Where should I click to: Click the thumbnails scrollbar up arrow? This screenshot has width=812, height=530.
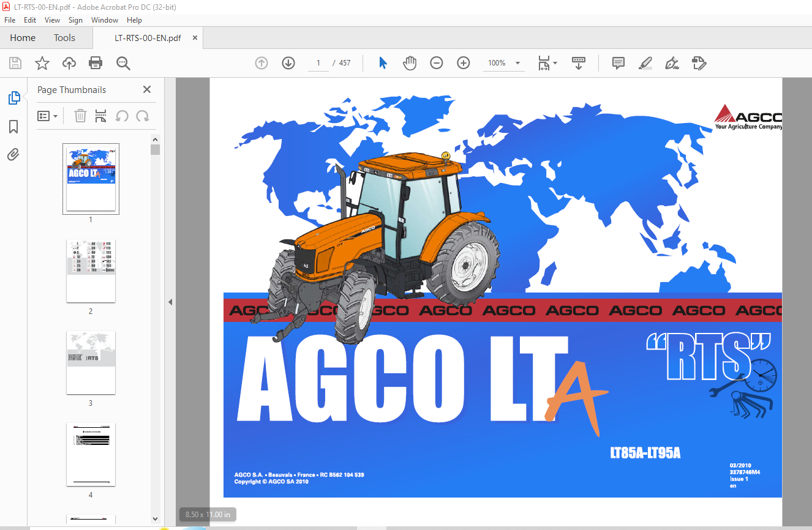click(156, 139)
